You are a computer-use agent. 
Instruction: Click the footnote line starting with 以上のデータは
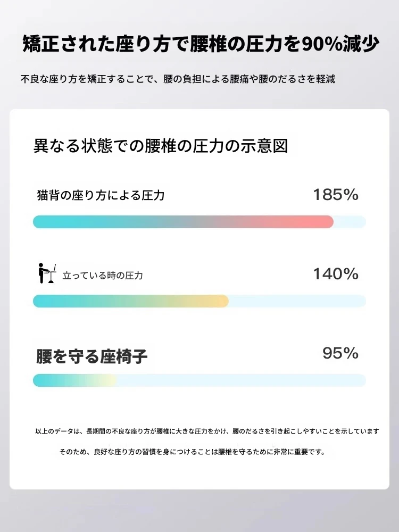[207, 430]
